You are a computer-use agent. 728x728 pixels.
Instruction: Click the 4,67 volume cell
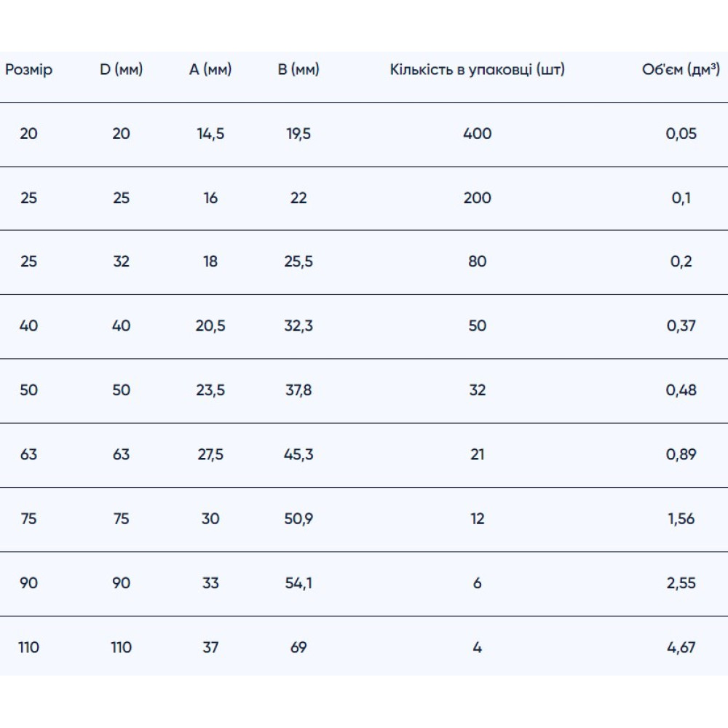click(x=681, y=647)
